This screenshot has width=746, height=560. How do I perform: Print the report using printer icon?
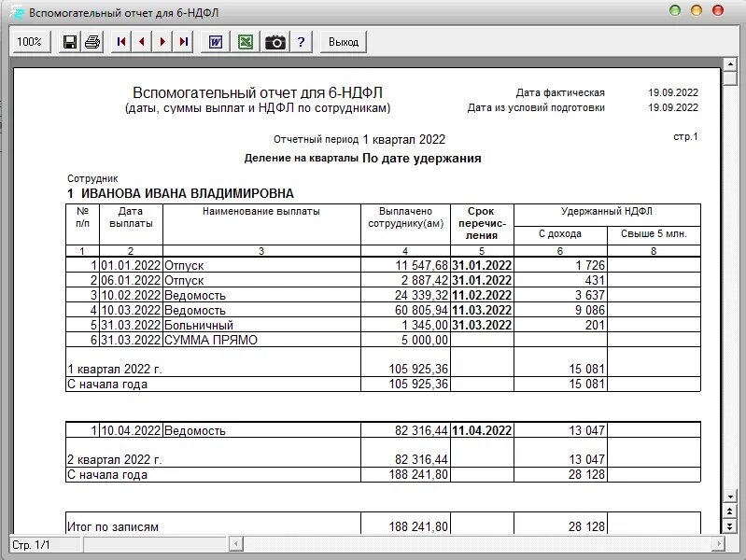[92, 42]
